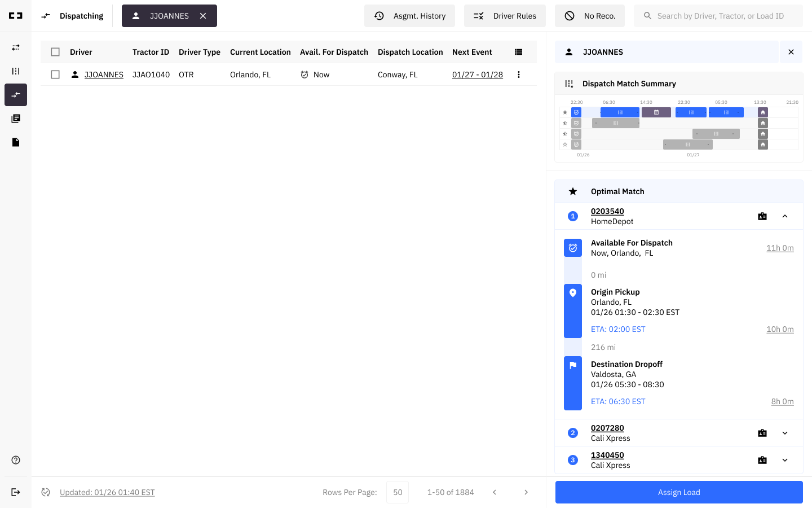Click the Help question-mark icon
The width and height of the screenshot is (812, 508).
click(15, 459)
